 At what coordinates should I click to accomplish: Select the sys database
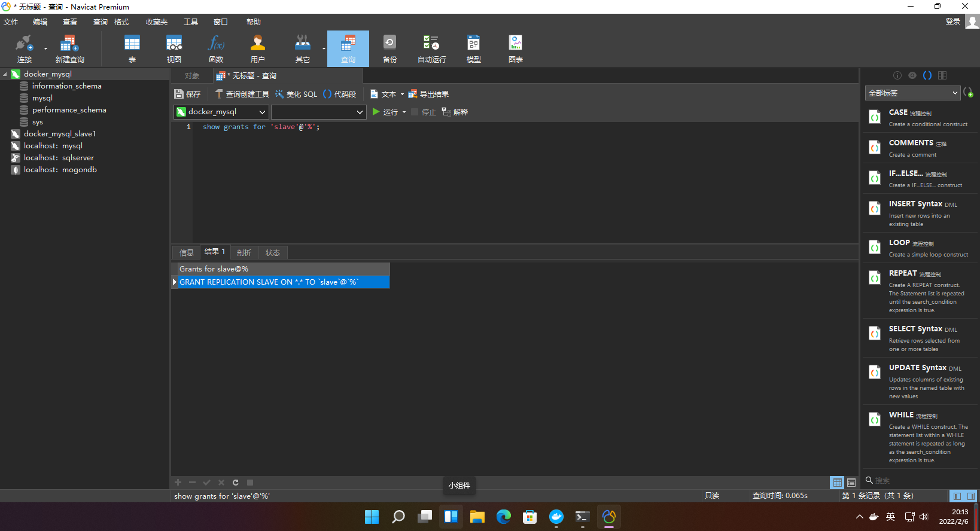click(38, 122)
